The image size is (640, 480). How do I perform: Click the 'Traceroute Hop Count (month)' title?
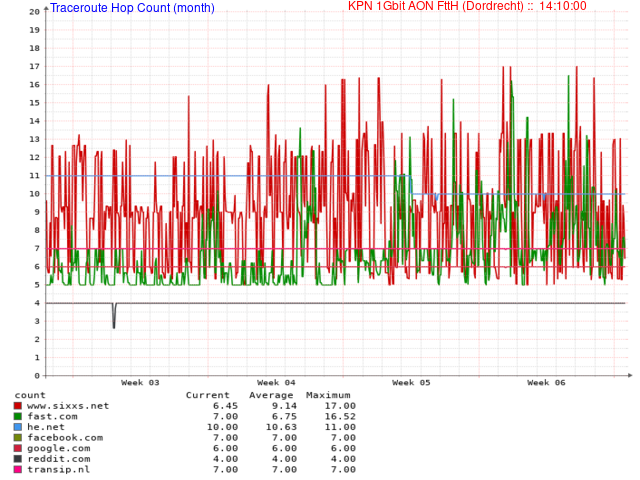click(132, 8)
